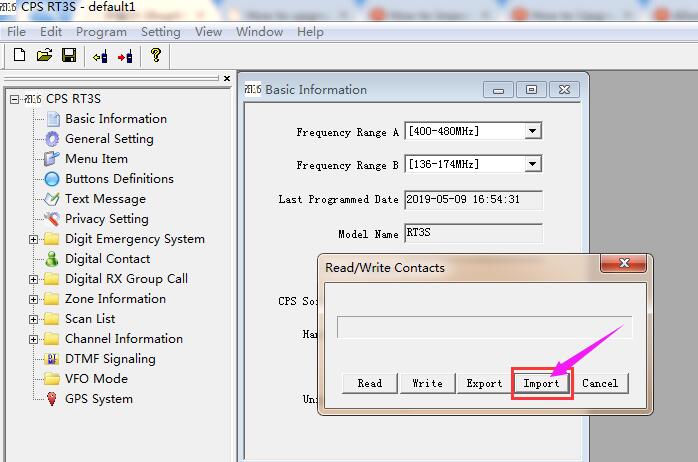Collapse the CPS RT3S root node
The height and width of the screenshot is (462, 698).
coord(14,99)
